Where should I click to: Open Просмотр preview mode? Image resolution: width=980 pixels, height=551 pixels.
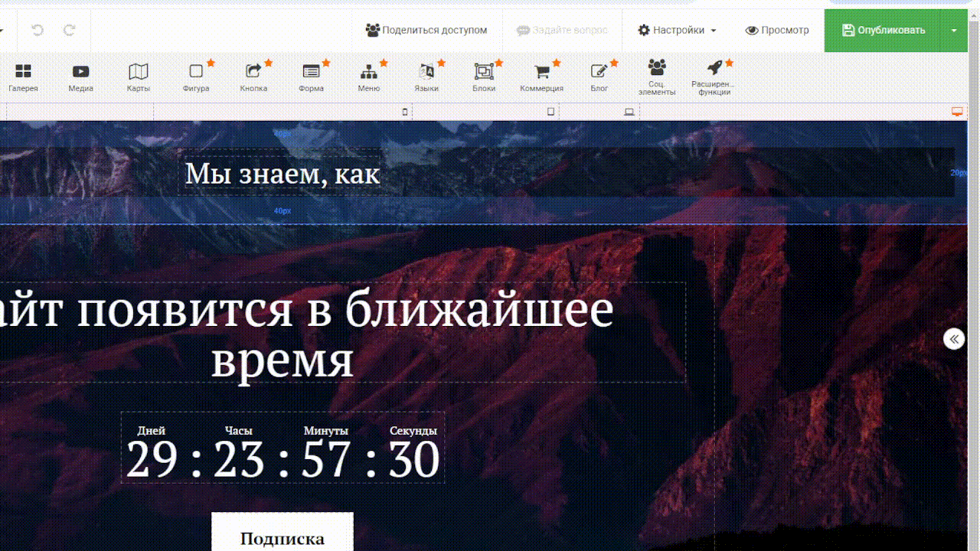776,31
